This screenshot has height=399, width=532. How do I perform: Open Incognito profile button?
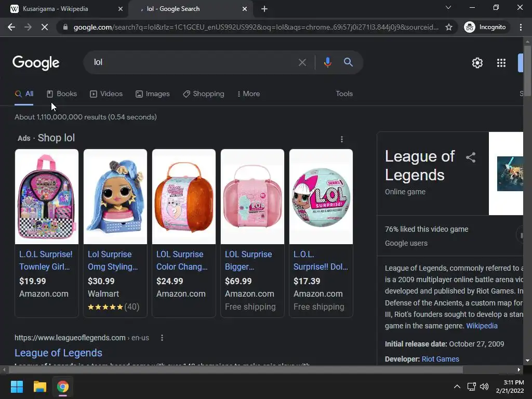pyautogui.click(x=485, y=27)
